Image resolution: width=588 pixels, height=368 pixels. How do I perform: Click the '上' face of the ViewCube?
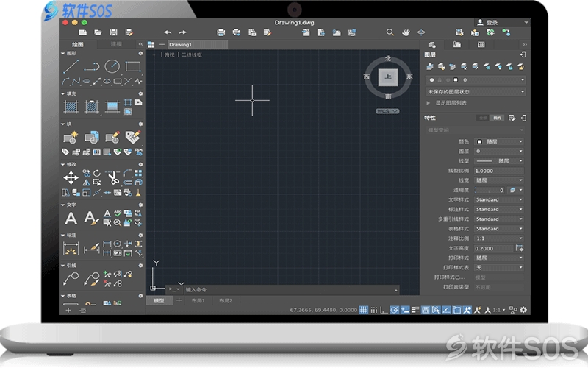point(388,77)
